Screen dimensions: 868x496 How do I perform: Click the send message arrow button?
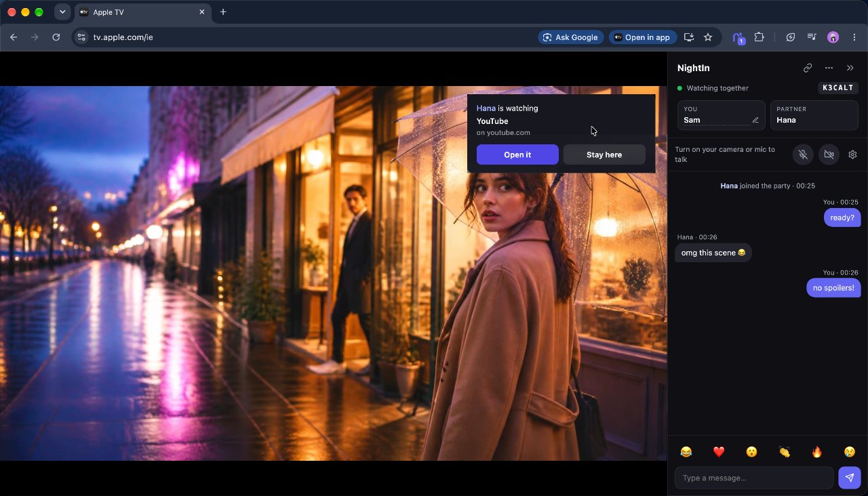(850, 478)
